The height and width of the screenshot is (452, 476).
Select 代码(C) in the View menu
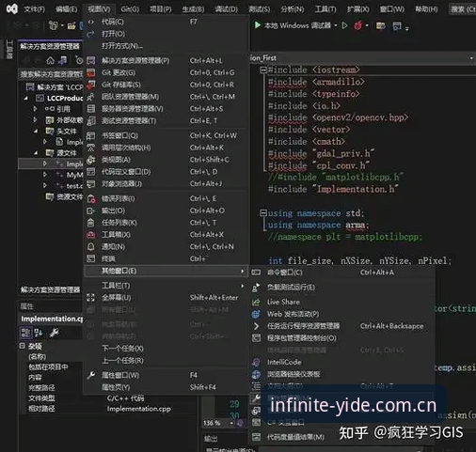pyautogui.click(x=167, y=22)
